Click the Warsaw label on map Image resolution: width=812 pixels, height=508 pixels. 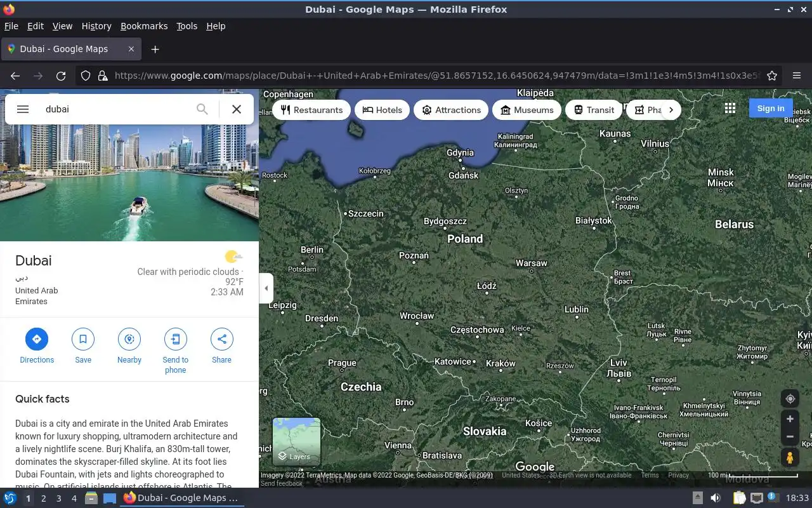click(532, 263)
